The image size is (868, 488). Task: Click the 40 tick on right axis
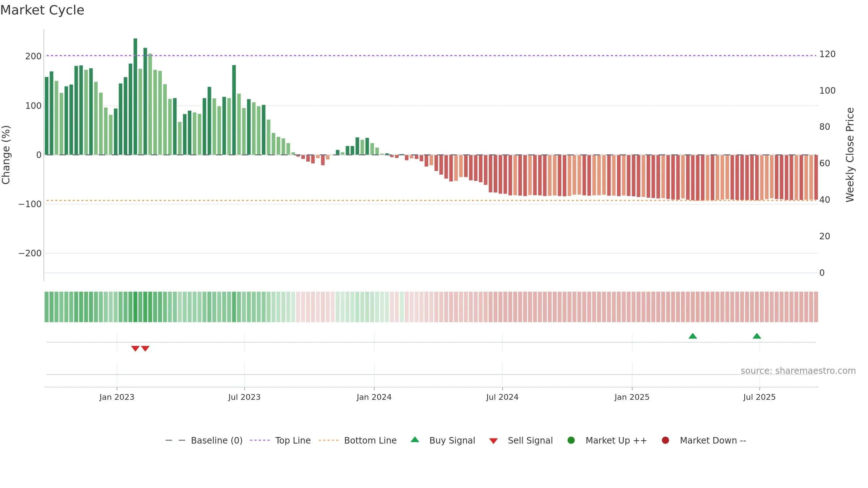point(825,200)
